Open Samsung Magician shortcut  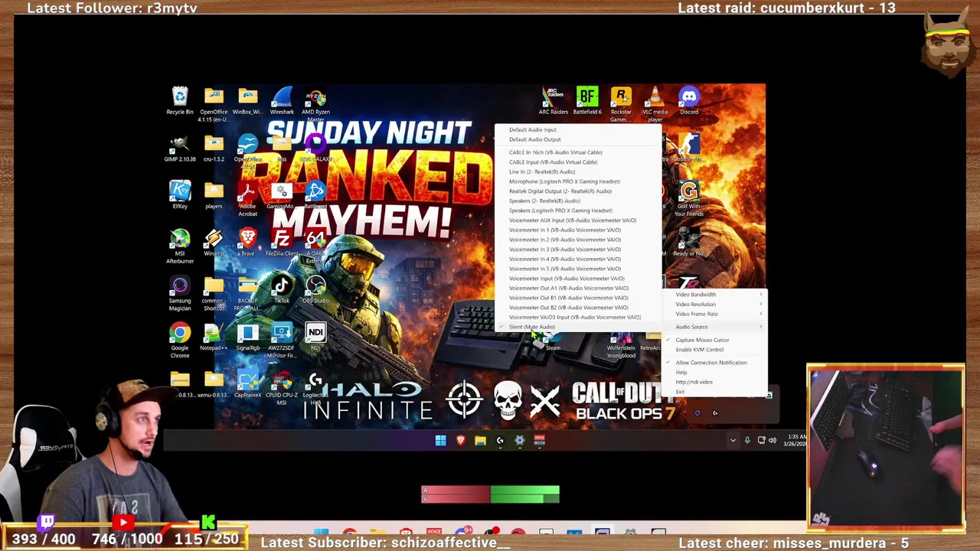click(180, 294)
